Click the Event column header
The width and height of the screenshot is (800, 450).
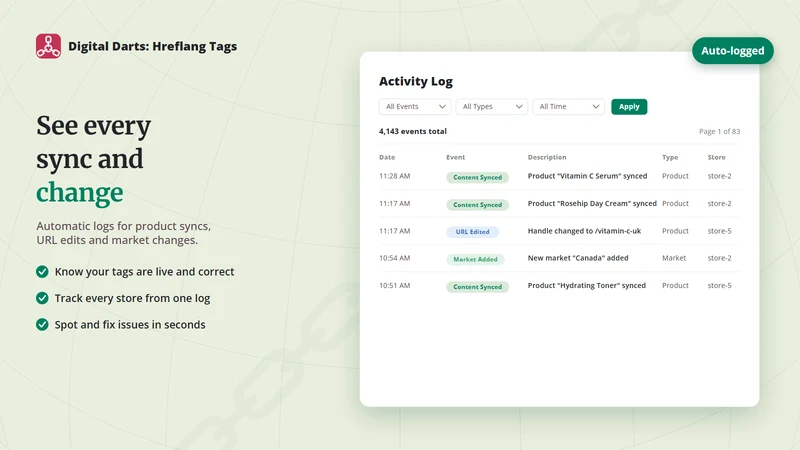point(456,157)
